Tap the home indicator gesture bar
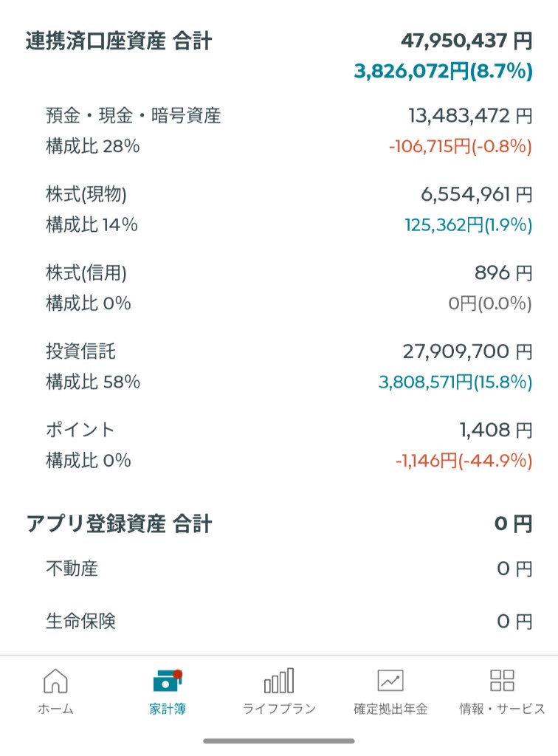 click(x=279, y=740)
